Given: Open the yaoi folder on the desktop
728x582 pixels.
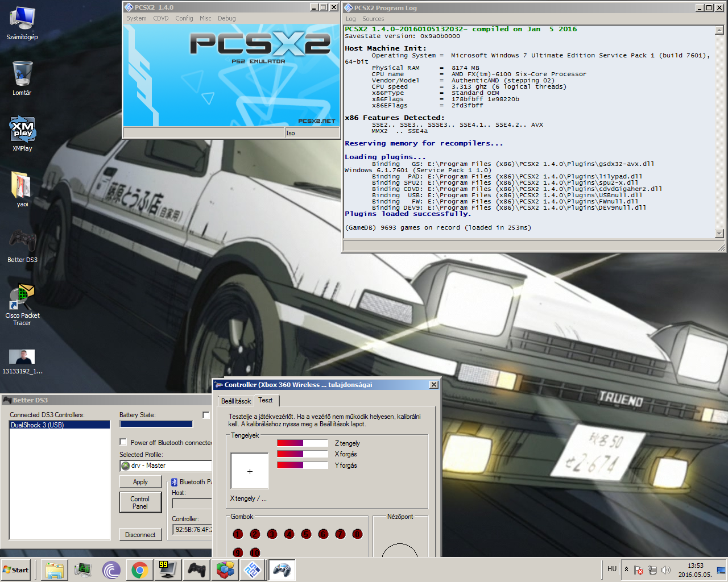Looking at the screenshot, I should tap(22, 190).
